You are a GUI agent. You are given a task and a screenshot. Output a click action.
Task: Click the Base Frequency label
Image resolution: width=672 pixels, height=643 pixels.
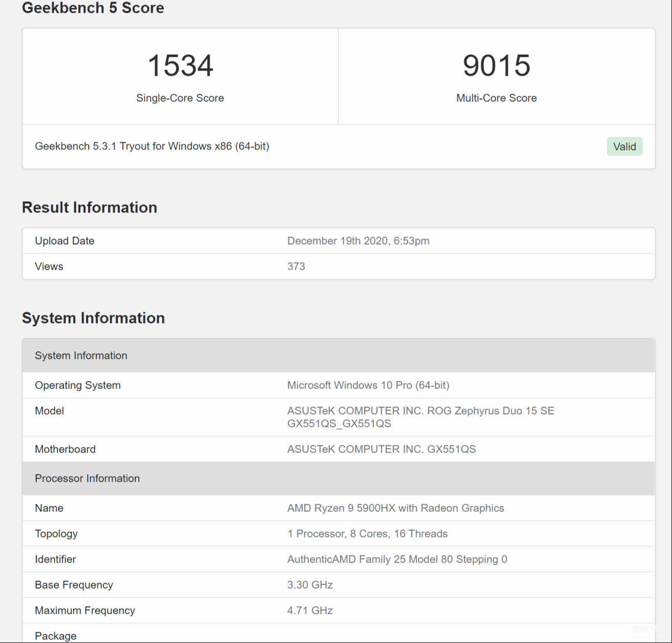74,585
